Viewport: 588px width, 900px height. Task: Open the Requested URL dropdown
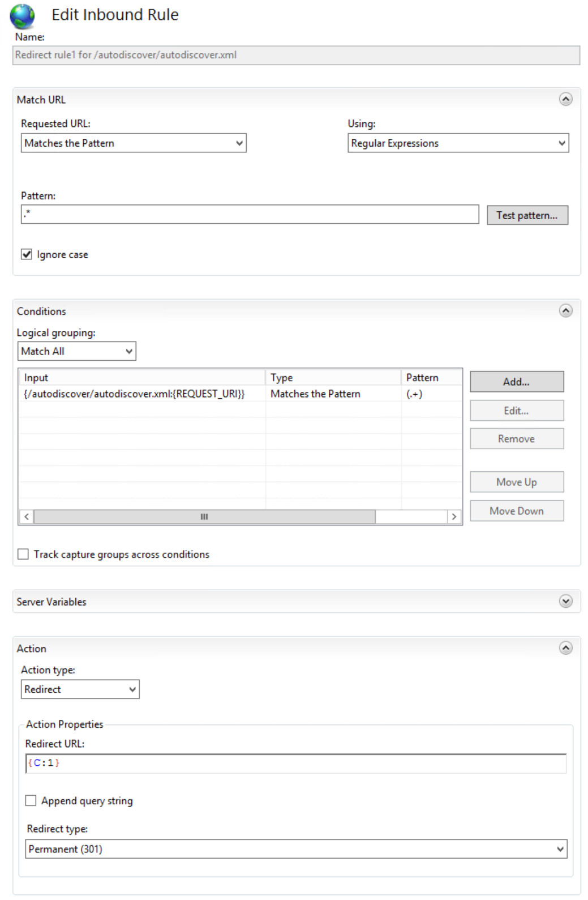[134, 143]
